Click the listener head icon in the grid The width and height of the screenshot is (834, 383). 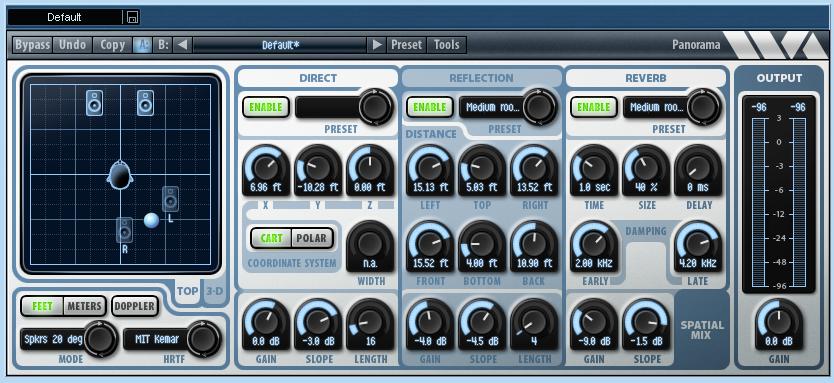click(x=120, y=174)
